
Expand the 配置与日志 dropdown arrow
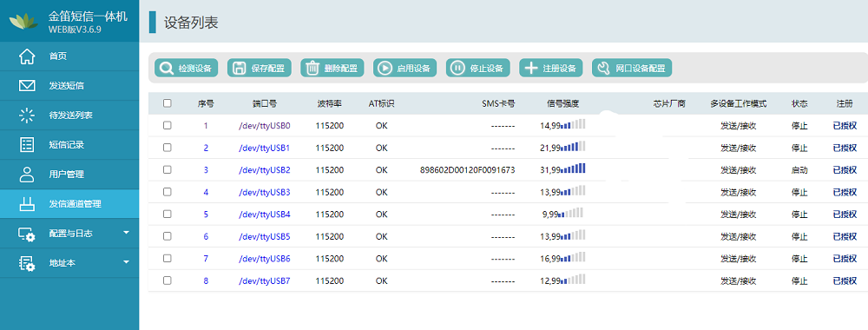coord(126,233)
